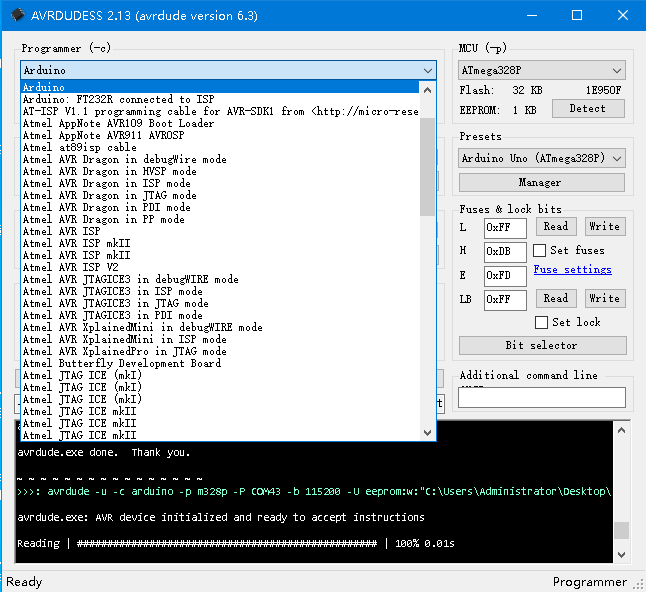Screen dimensions: 646x592
Task: Pick 'Atmel AVR JTAGICE3 in JTAG mode'
Action: point(220,303)
